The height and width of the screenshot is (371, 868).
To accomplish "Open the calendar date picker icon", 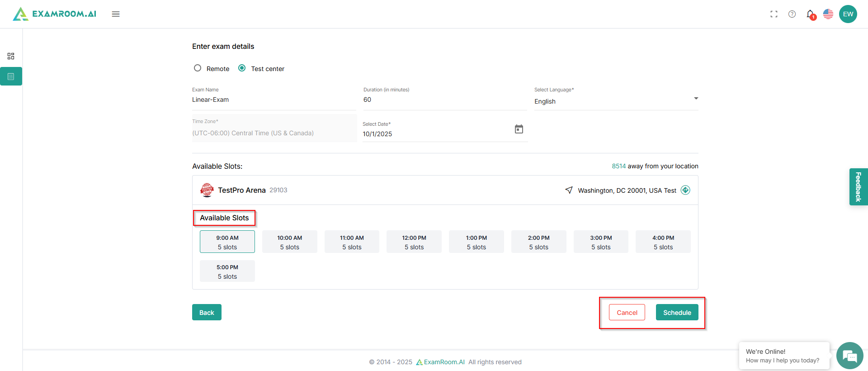I will [x=519, y=129].
